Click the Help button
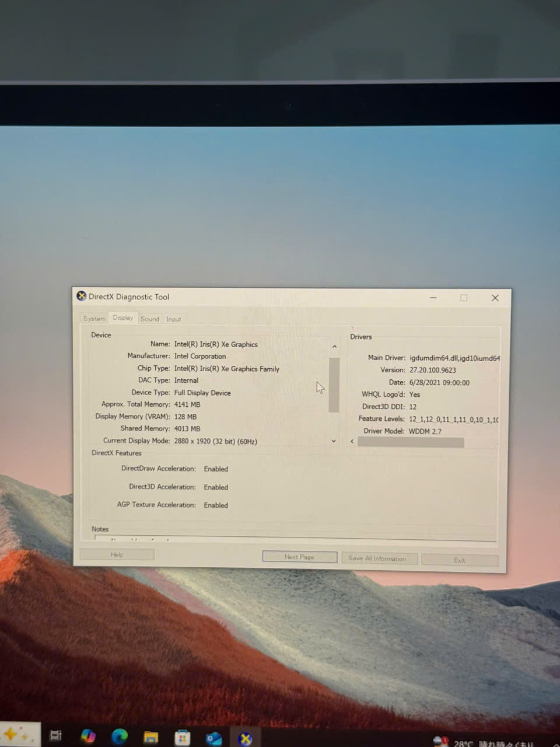 (117, 554)
